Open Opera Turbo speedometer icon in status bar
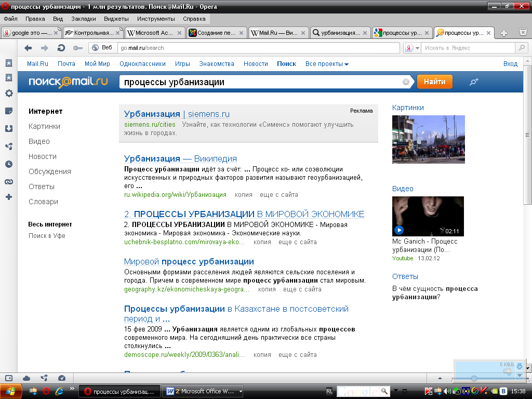532x399 pixels. (x=62, y=378)
